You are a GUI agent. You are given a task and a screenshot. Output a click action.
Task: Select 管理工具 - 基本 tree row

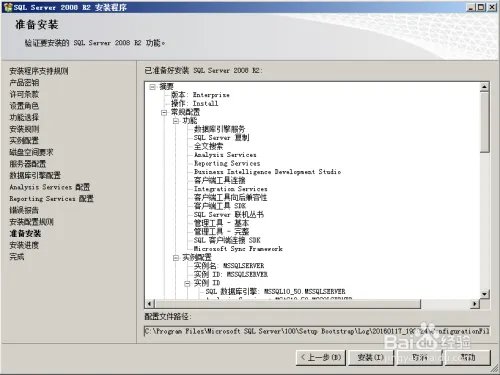point(221,223)
